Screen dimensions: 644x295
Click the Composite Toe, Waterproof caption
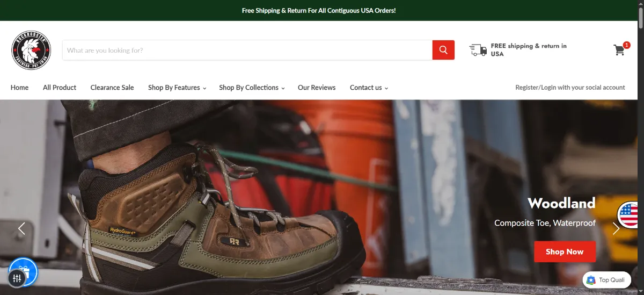(545, 222)
